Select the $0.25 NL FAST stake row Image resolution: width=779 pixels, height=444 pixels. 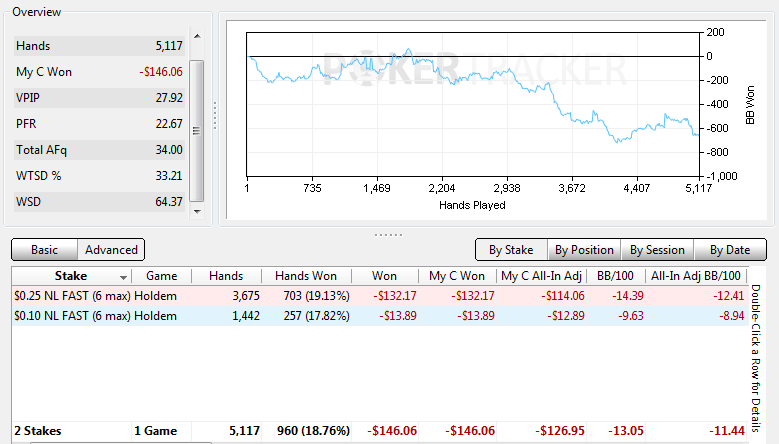pos(380,296)
